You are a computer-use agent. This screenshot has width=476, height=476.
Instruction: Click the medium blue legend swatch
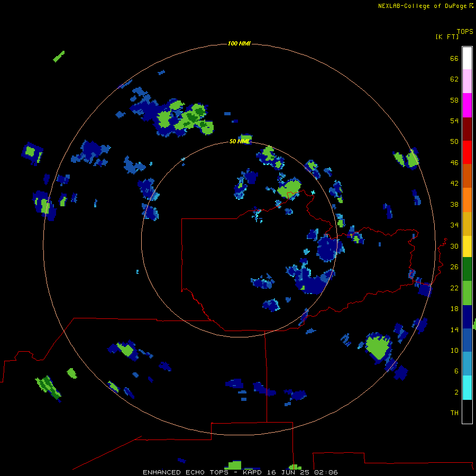tap(467, 340)
